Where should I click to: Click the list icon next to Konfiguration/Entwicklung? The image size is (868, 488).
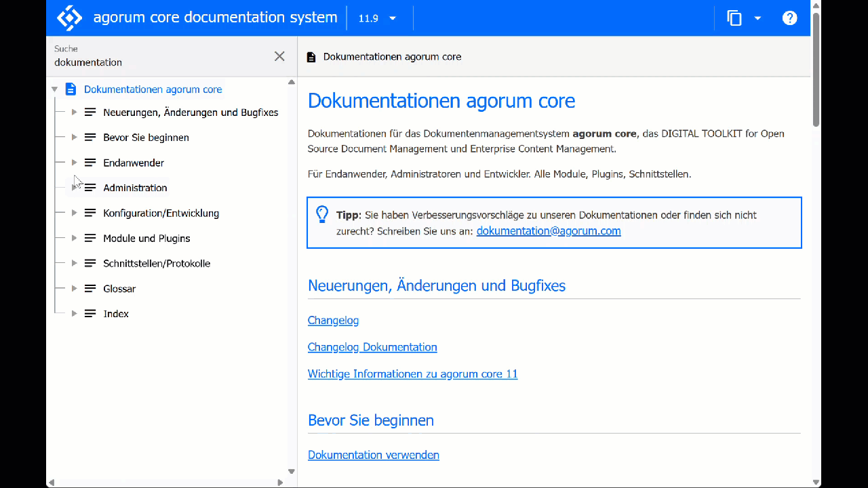coord(90,213)
